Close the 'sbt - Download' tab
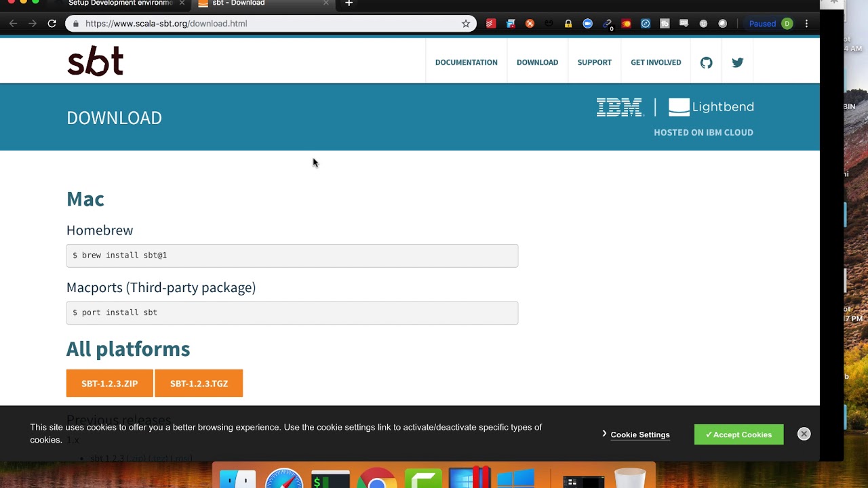The width and height of the screenshot is (868, 488). pyautogui.click(x=326, y=3)
